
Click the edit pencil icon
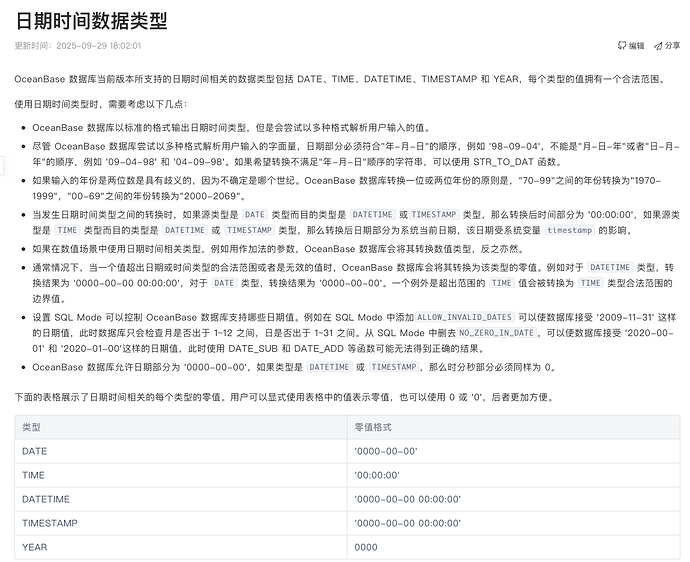622,45
